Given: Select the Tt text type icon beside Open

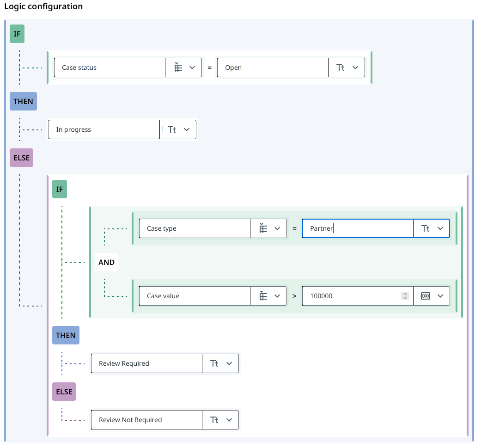Looking at the screenshot, I should pos(340,68).
